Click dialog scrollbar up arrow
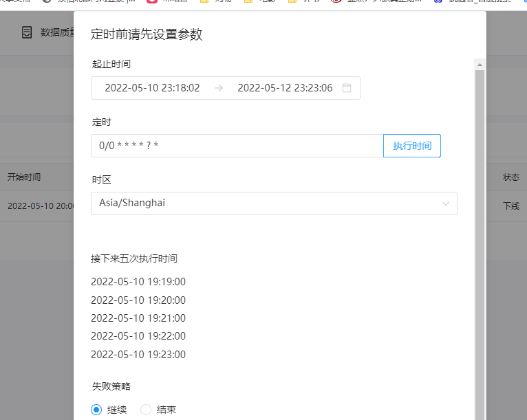Viewport: 527px width, 420px height. point(480,65)
